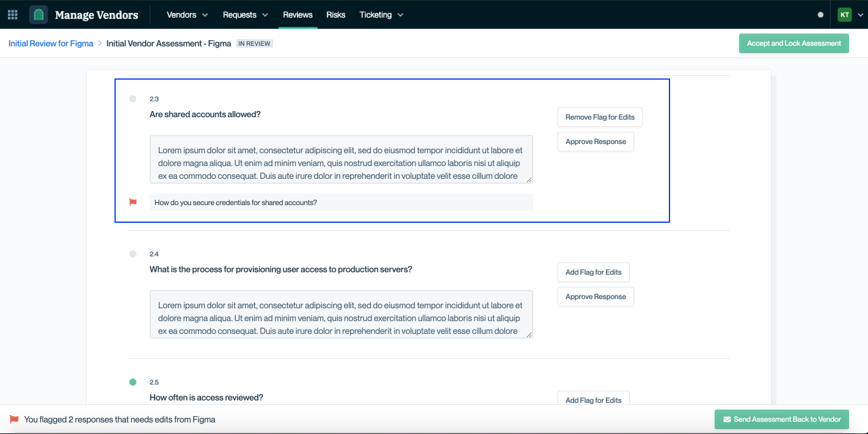Click the status dot for question 2.4
The height and width of the screenshot is (434, 868).
(133, 254)
